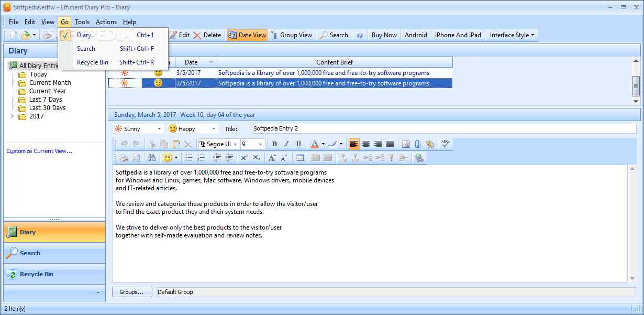Click the Paste clipboard icon
This screenshot has width=644, height=315.
point(176,144)
